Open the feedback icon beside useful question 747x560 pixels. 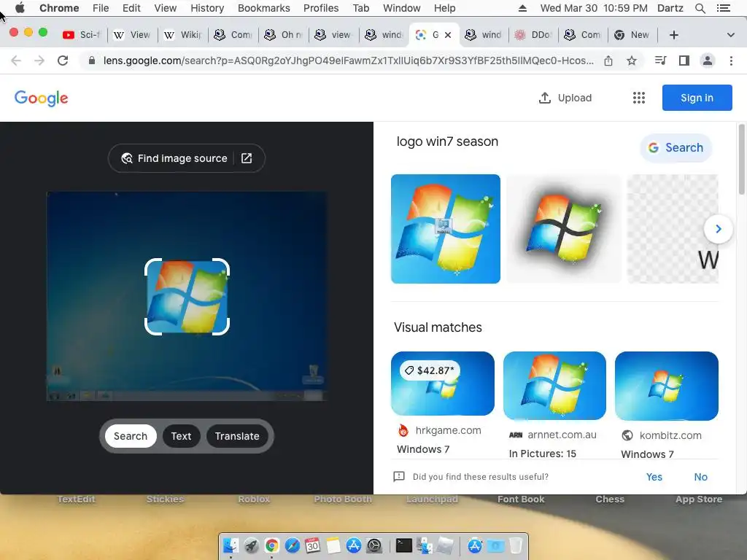[399, 477]
